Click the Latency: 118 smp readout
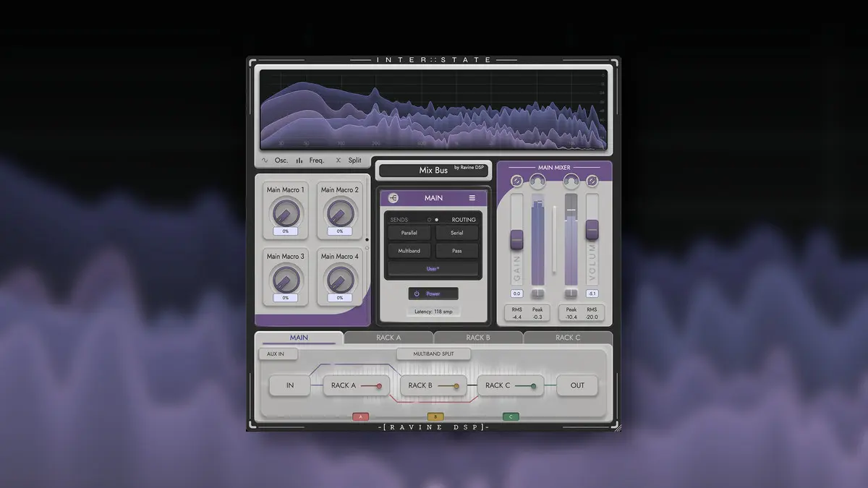Screen dimensions: 868x488 tap(434, 312)
